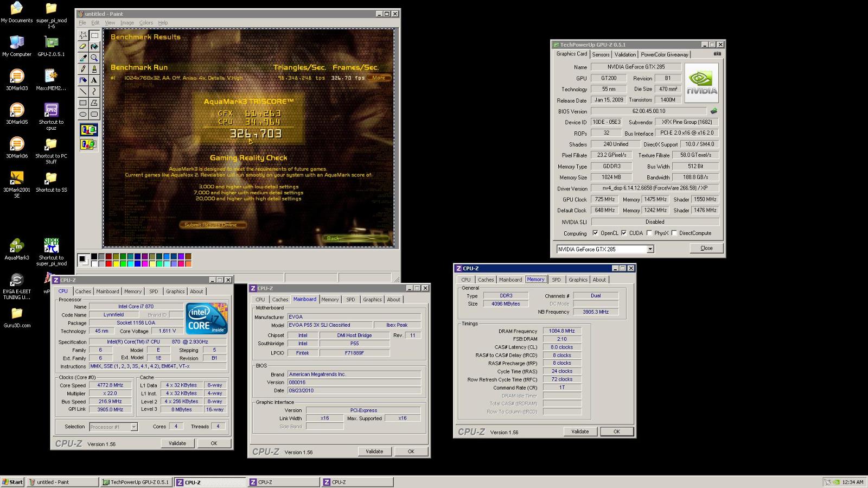Open the Image menu in Paint
The height and width of the screenshot is (488, 868).
[127, 23]
